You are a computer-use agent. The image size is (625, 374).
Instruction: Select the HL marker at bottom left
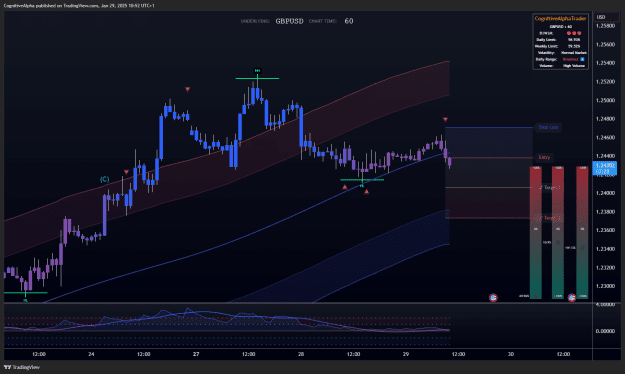click(26, 300)
